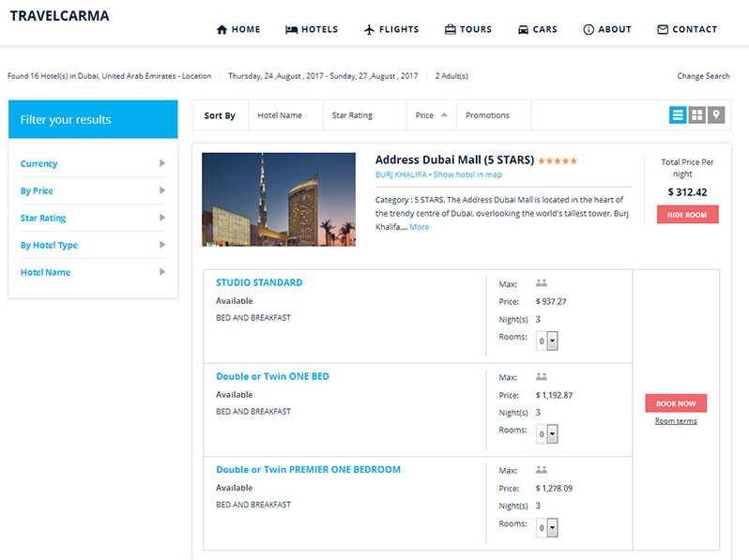Image resolution: width=749 pixels, height=560 pixels.
Task: Open the Tours menu item
Action: (x=468, y=30)
